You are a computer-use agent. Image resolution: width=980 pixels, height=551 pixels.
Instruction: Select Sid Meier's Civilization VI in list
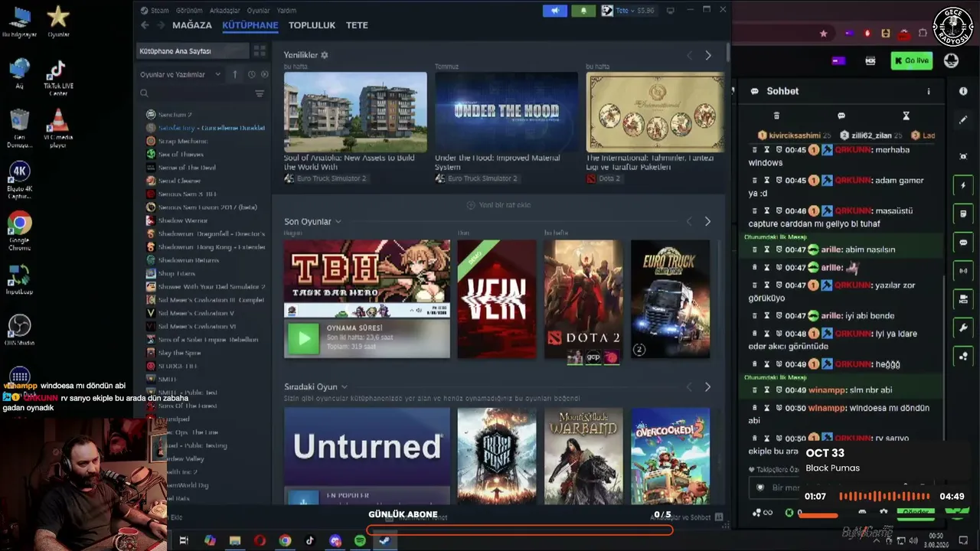pos(196,327)
